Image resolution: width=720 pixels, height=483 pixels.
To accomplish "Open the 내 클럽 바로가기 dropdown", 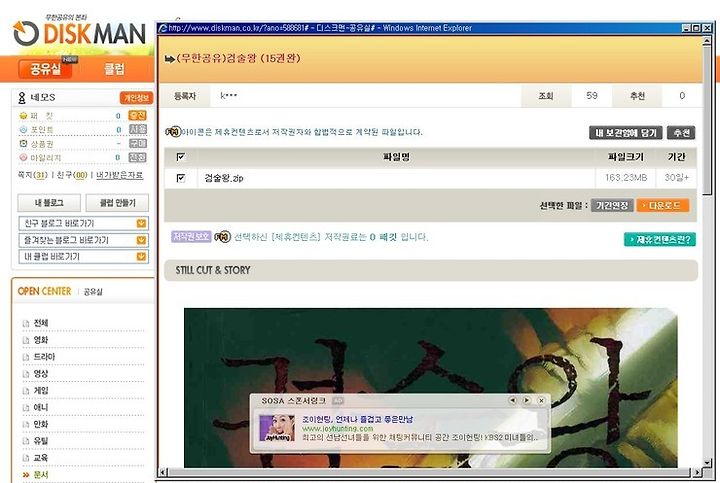I will [141, 256].
